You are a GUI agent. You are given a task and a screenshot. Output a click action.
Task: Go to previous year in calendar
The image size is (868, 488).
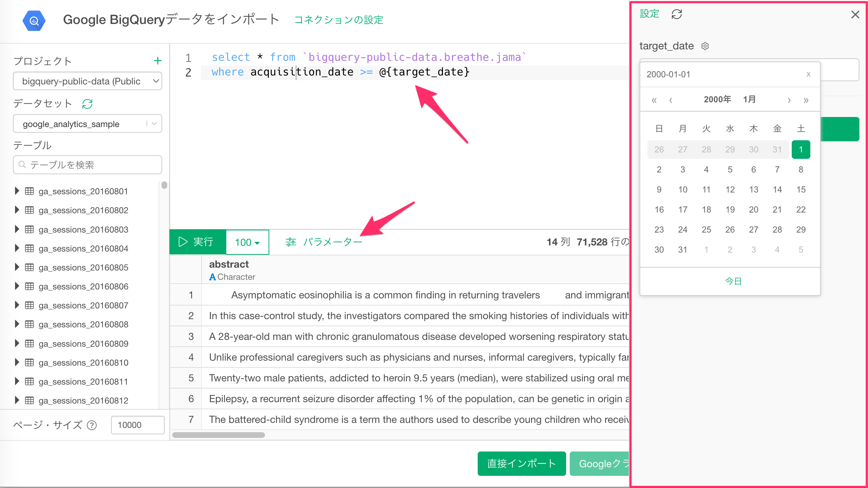tap(654, 100)
